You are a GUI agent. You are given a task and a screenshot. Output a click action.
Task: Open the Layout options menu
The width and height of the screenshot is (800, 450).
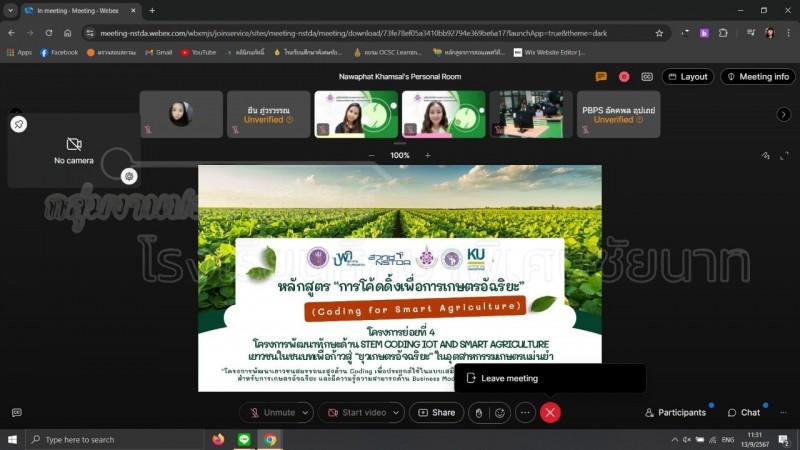[x=688, y=77]
